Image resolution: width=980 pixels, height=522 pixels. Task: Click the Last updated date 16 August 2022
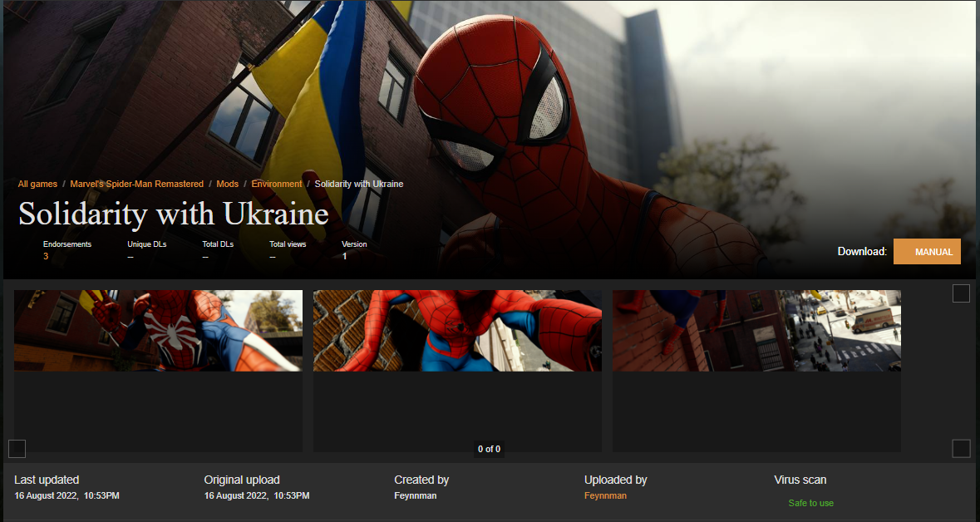66,495
